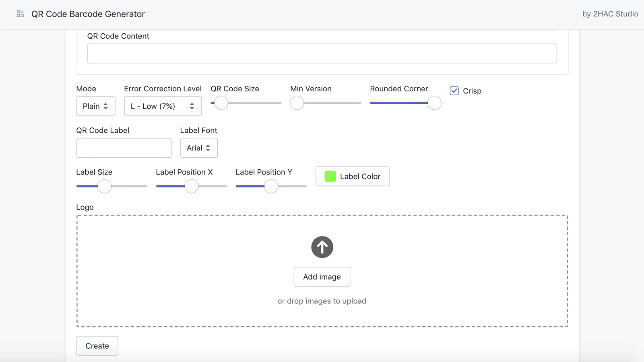
Task: Click the 'by 2HAC Studio' text
Action: [x=610, y=14]
